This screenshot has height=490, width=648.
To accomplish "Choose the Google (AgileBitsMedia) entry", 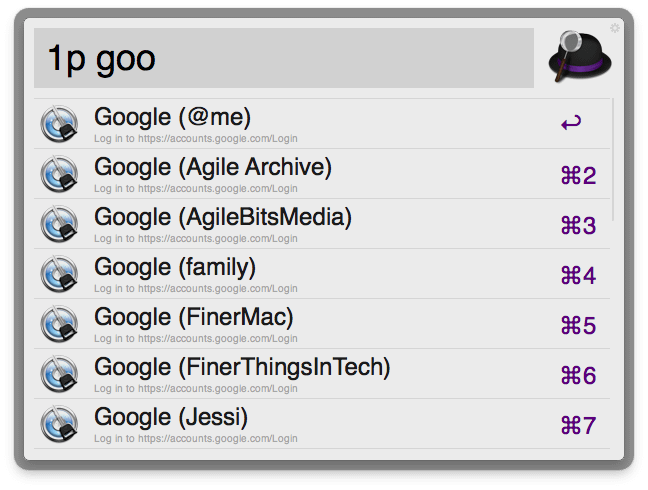I will pos(300,224).
